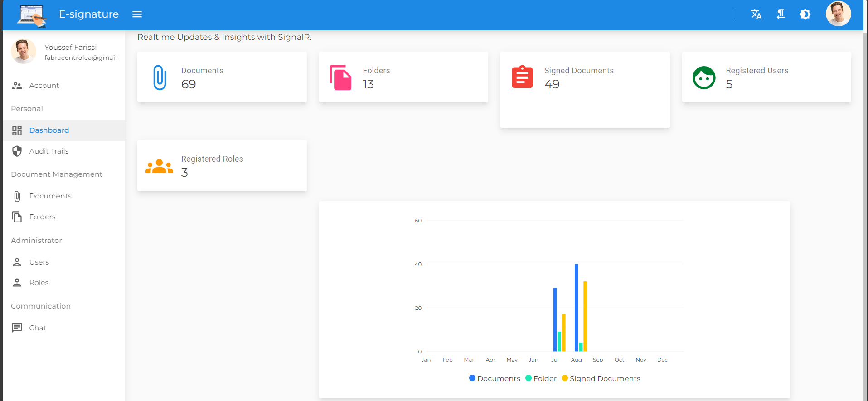Toggle dark mode brightness icon
This screenshot has height=401, width=868.
tap(805, 14)
